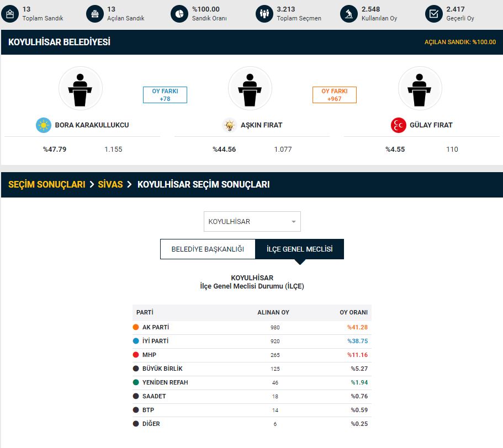The width and height of the screenshot is (503, 448).
Task: Click the Toplam Sandık ballot box icon
Action: pos(10,14)
